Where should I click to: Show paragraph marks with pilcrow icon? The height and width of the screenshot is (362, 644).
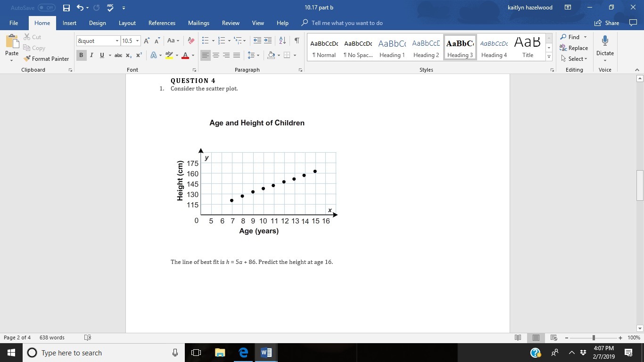coord(297,41)
